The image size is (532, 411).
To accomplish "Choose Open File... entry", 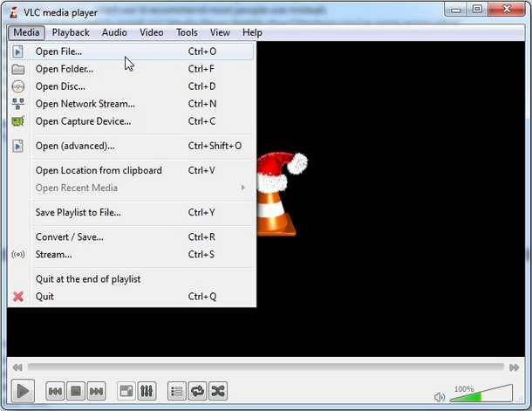I will click(x=132, y=51).
